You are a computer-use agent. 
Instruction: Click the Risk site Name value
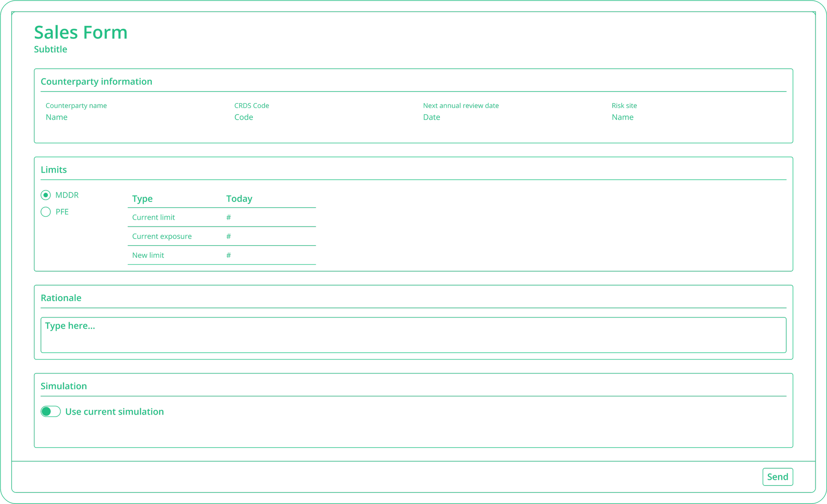[622, 117]
